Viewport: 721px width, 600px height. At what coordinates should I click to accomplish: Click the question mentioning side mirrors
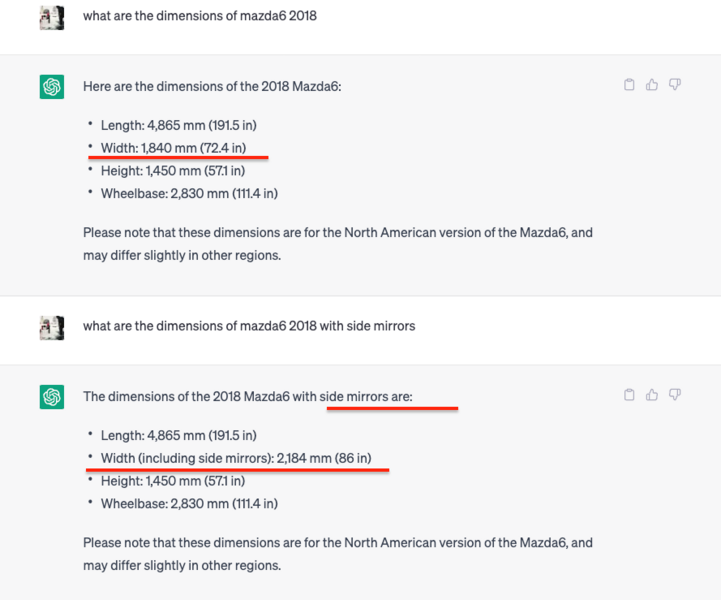click(248, 326)
